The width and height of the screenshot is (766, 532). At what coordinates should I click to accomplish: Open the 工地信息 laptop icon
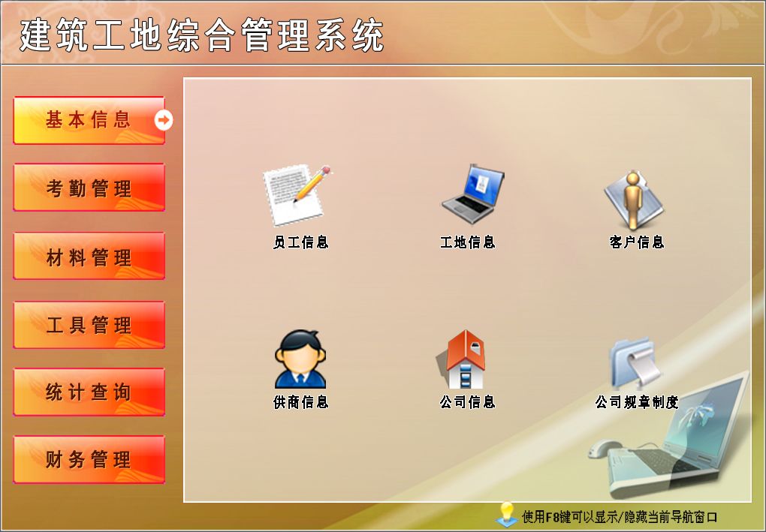click(x=472, y=194)
